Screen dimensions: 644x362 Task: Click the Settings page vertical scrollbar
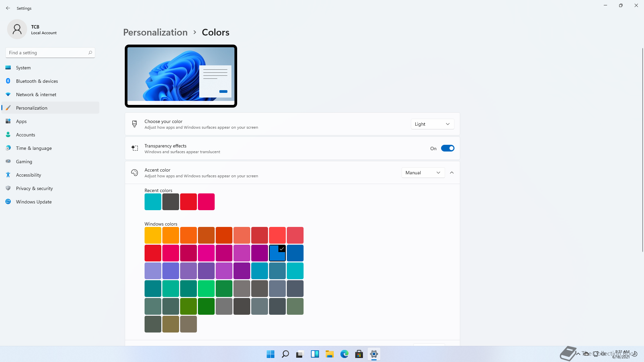click(x=642, y=150)
